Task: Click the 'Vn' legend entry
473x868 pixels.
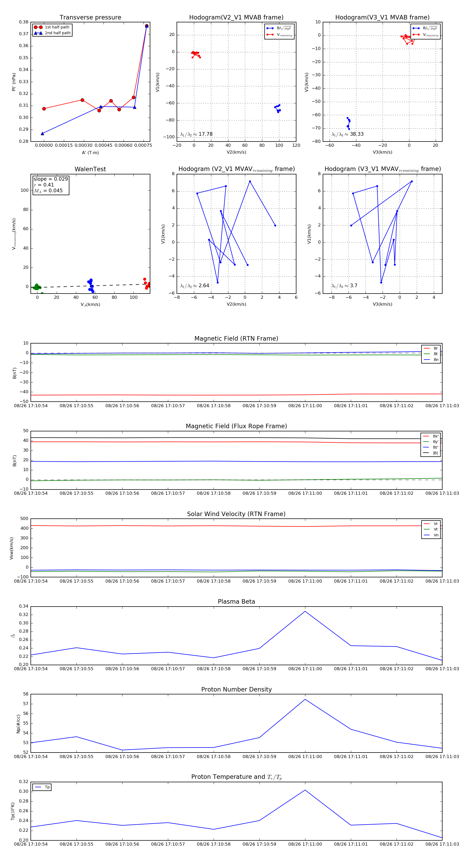Action: [x=431, y=535]
